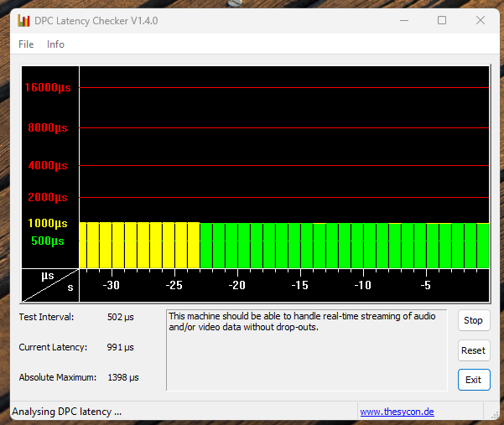Click the Absolute Maximum label

[x=58, y=377]
